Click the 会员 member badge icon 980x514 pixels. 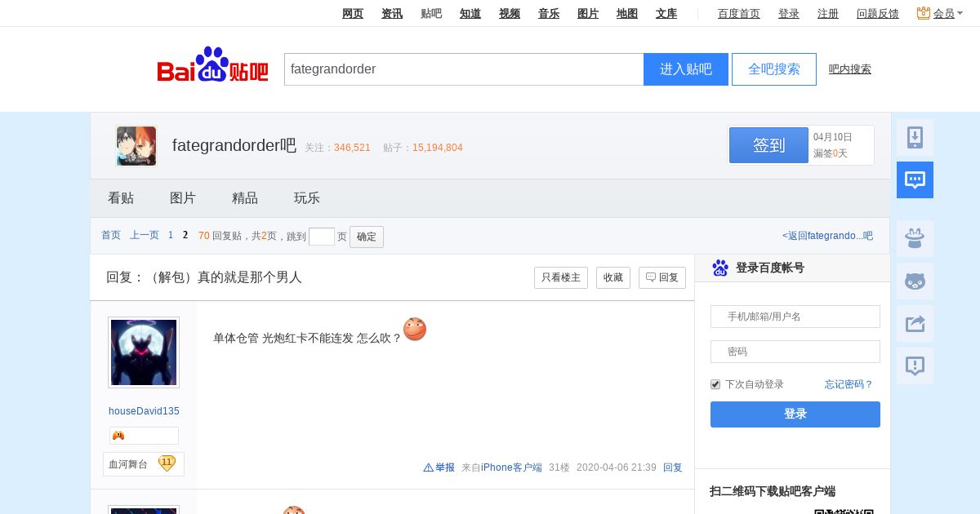point(924,13)
